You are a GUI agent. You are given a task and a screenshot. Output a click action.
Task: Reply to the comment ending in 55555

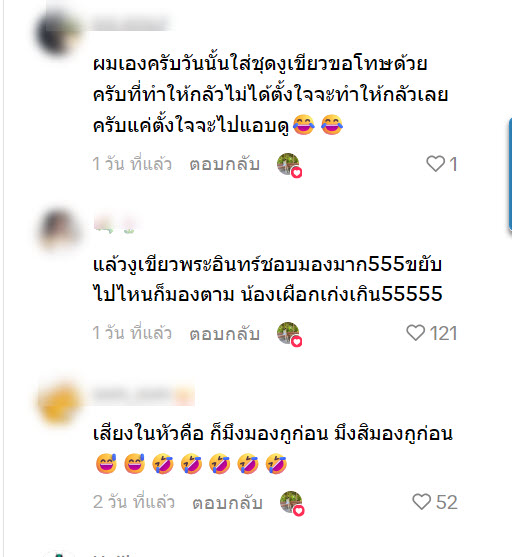pyautogui.click(x=225, y=333)
